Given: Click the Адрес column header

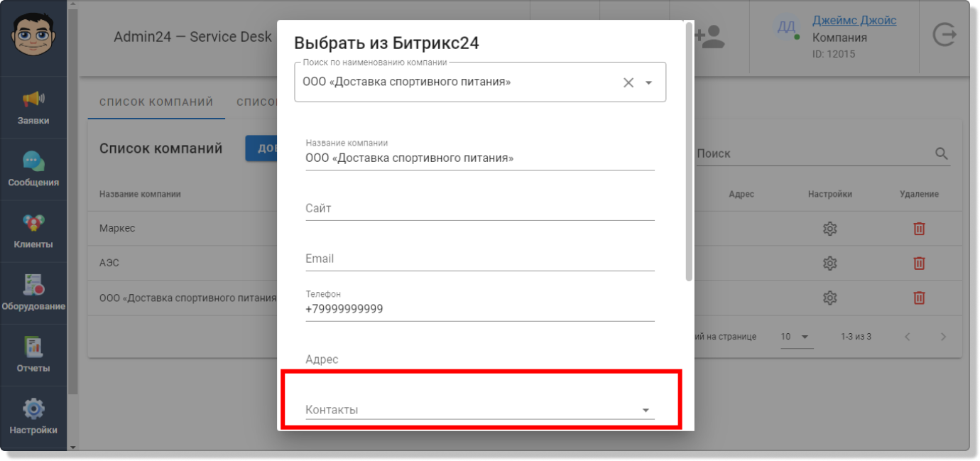Looking at the screenshot, I should (741, 194).
